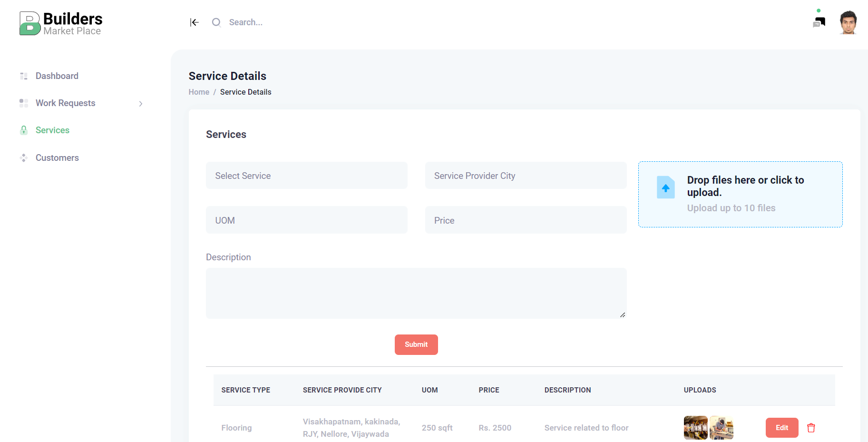Open the user profile avatar
The image size is (868, 442).
[x=848, y=22]
